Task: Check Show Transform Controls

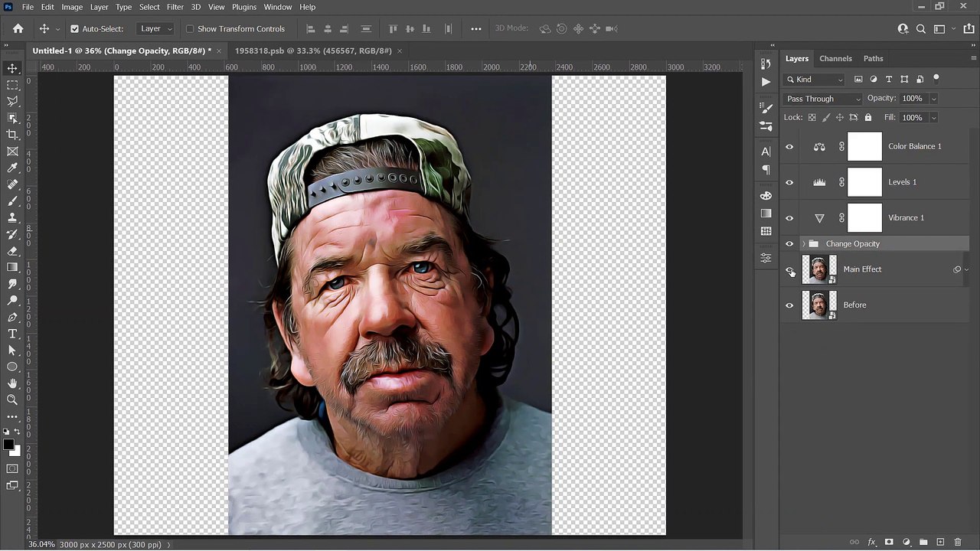Action: tap(190, 29)
